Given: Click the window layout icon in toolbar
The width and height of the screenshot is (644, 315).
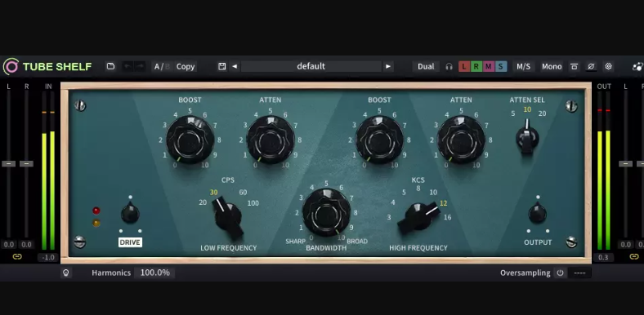Looking at the screenshot, I should (575, 66).
